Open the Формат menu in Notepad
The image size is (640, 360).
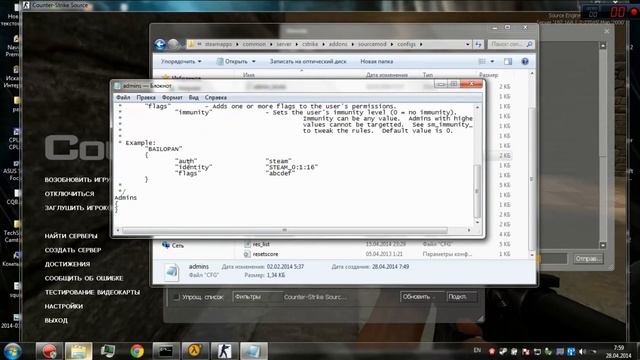172,98
